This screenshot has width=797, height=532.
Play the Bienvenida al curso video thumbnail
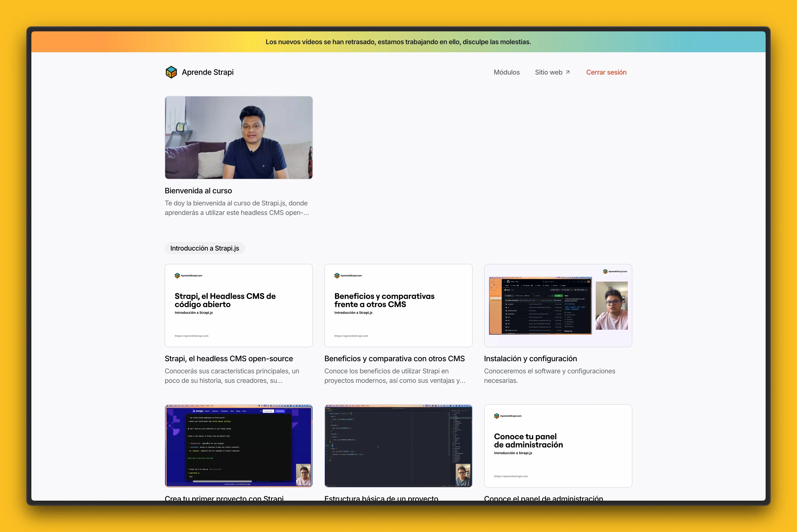coord(238,138)
